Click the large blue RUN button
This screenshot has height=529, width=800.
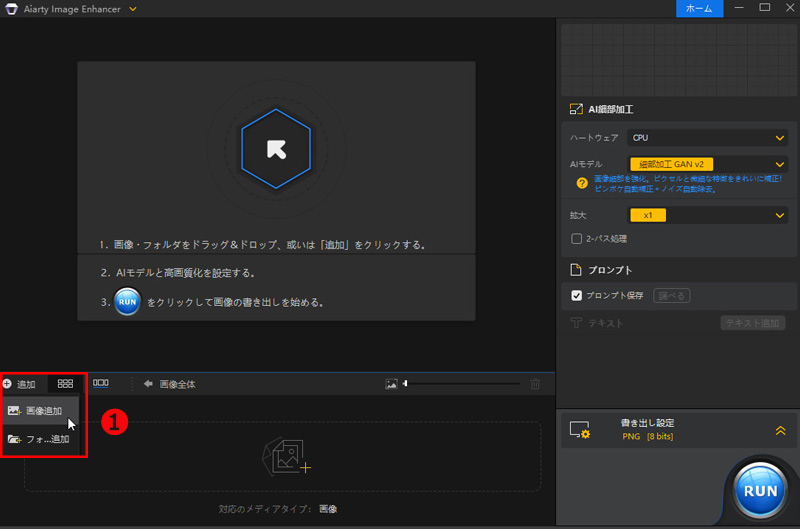[x=760, y=490]
